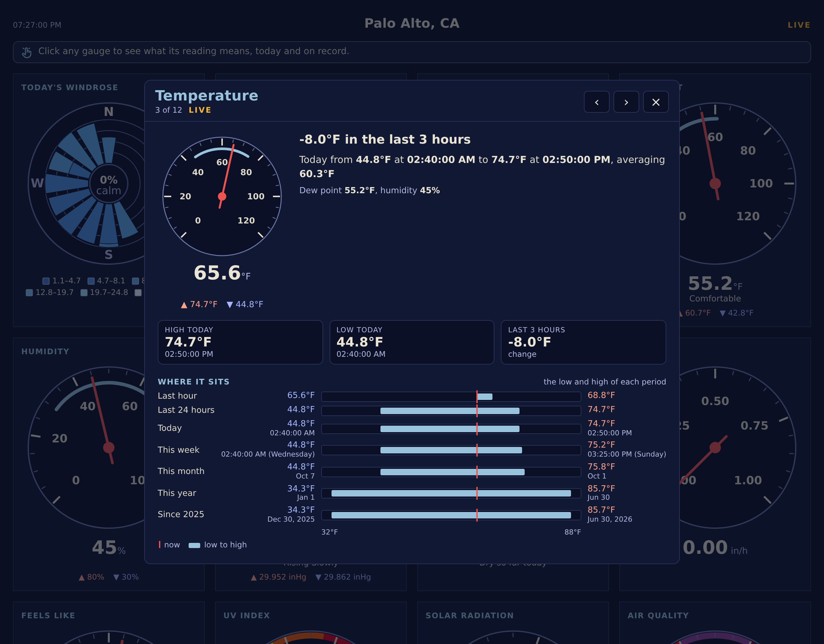Click the 'WHERE IT SITS' heading
Viewport: 824px width, 644px height.
(x=193, y=382)
